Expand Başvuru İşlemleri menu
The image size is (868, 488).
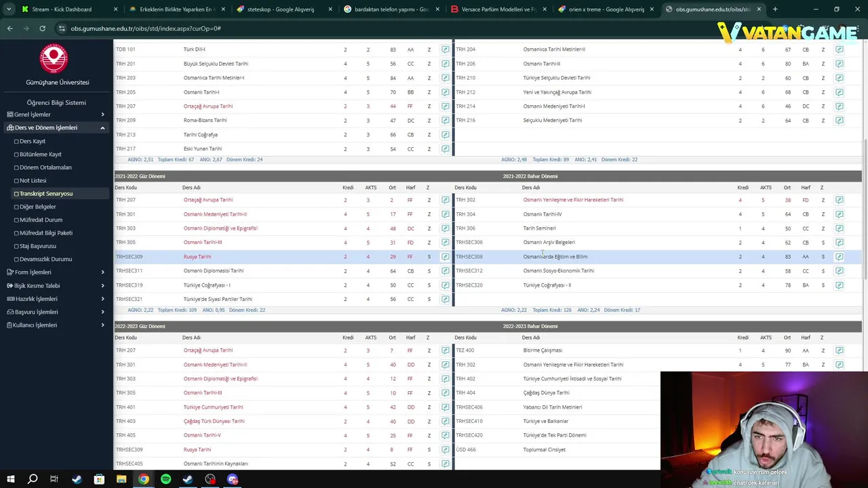pyautogui.click(x=56, y=312)
